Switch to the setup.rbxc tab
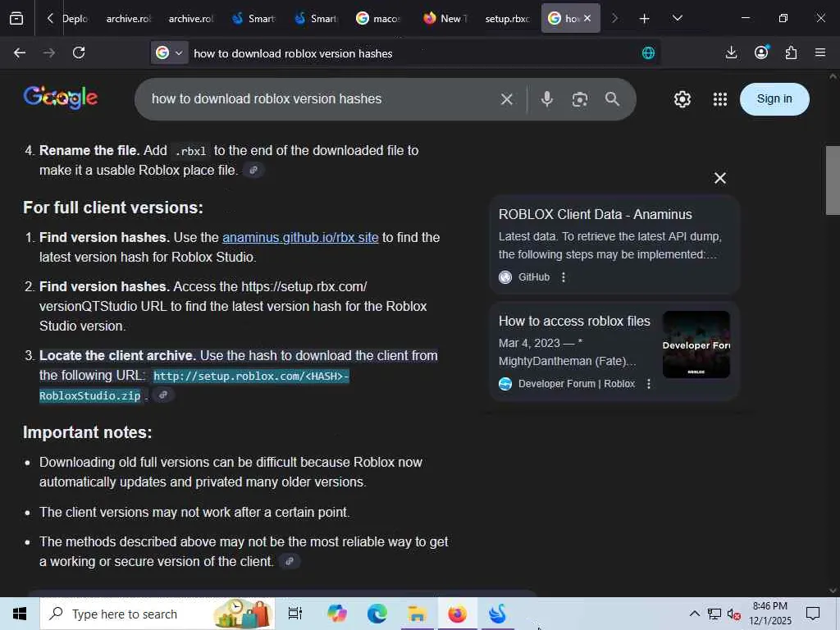 tap(507, 19)
